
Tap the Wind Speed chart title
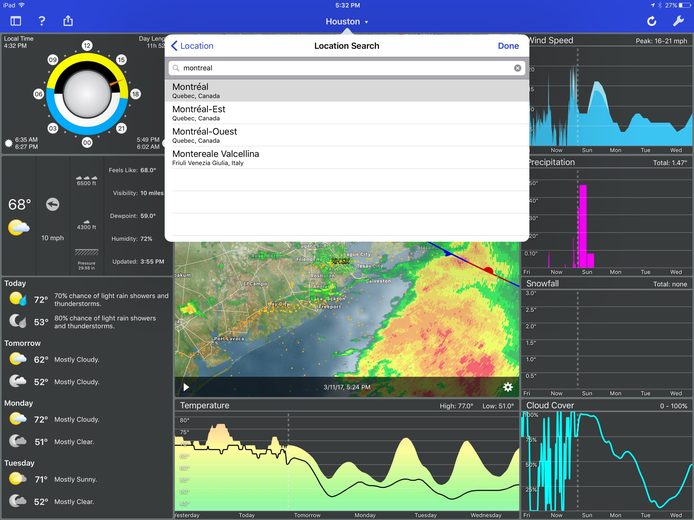click(551, 40)
